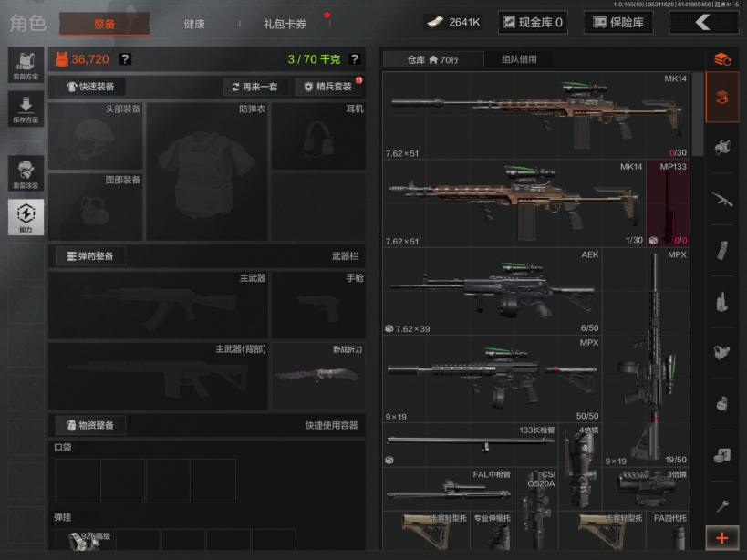747x560 pixels.
Task: Click the 主武器 primary weapon slot
Action: pos(158,305)
